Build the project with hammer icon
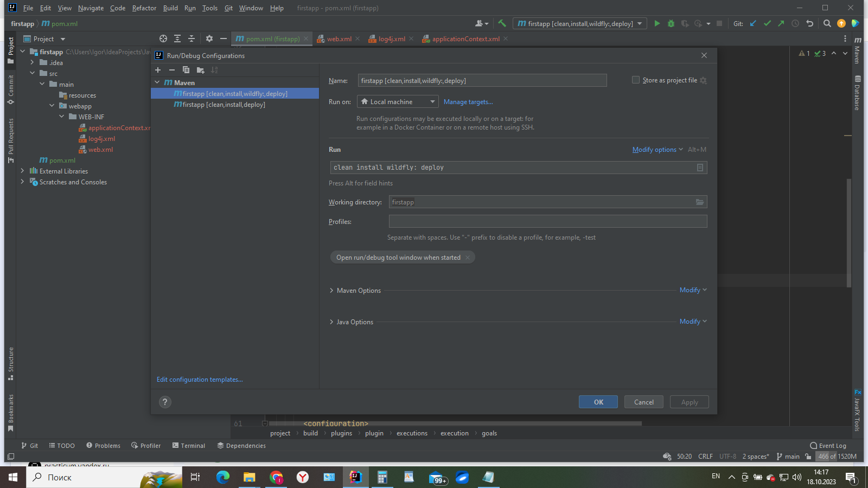Image resolution: width=868 pixels, height=488 pixels. tap(502, 23)
